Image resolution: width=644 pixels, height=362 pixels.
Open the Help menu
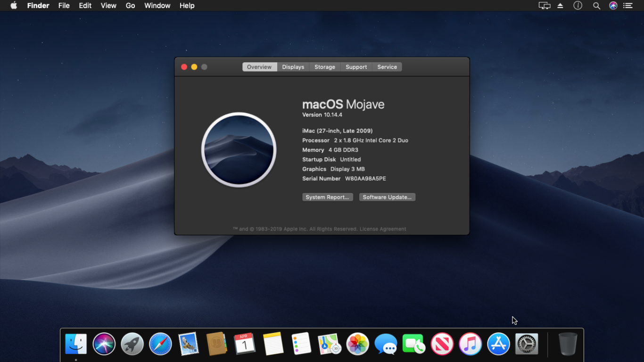coord(187,6)
